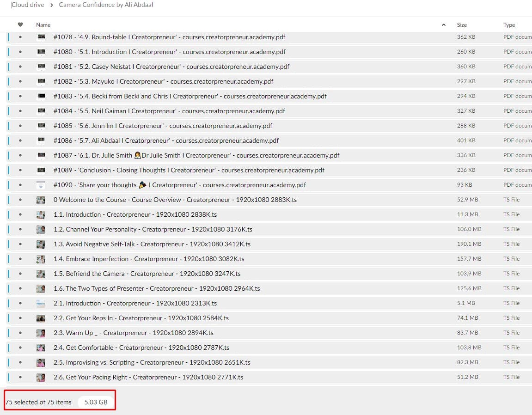
Task: Click PDF icon of #1090 Share your thoughts
Action: point(41,185)
